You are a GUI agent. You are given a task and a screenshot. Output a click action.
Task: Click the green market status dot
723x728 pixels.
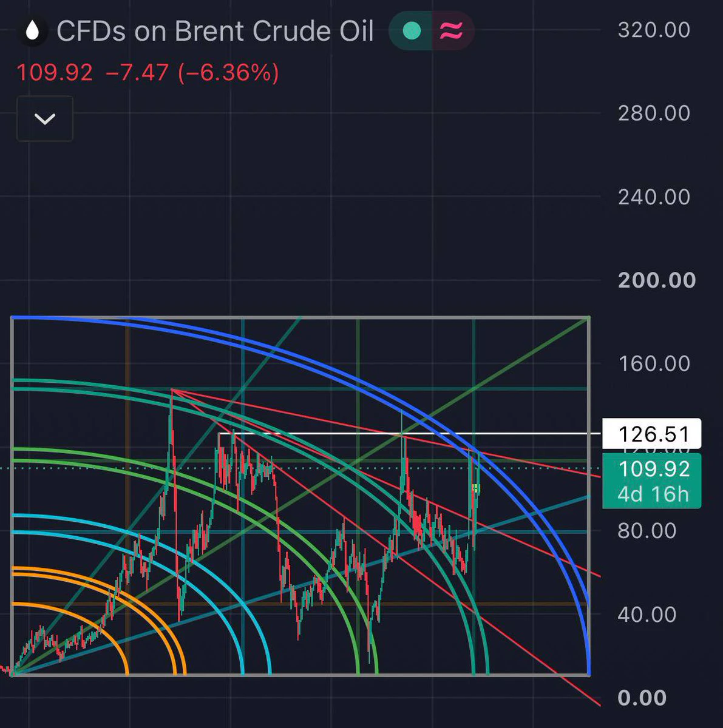[412, 31]
